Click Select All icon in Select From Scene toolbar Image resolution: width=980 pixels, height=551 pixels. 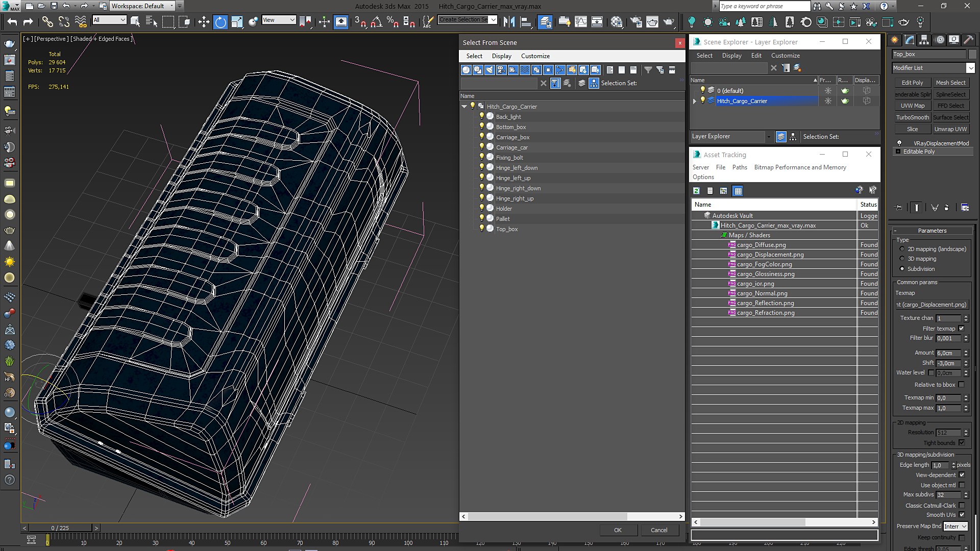(610, 70)
